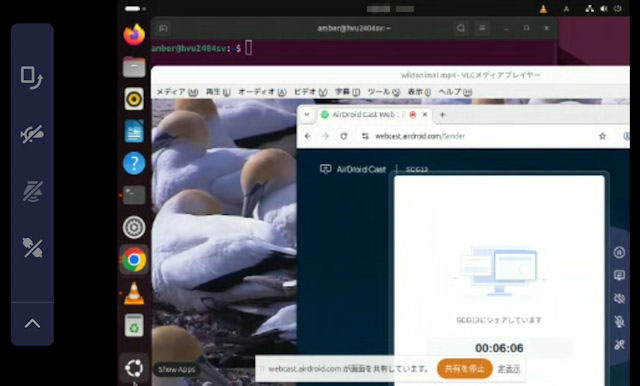The image size is (640, 386).
Task: Expand the Chrome tab search dropdown arrow
Action: click(307, 115)
